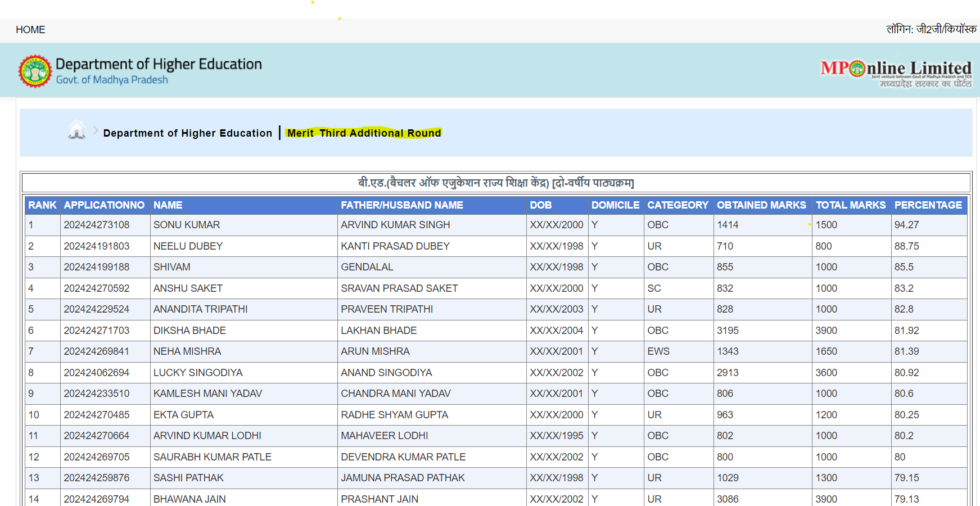Click father name DEVENDRA KUMAR PATLE
Viewport: 980px width, 506px height.
pos(403,457)
